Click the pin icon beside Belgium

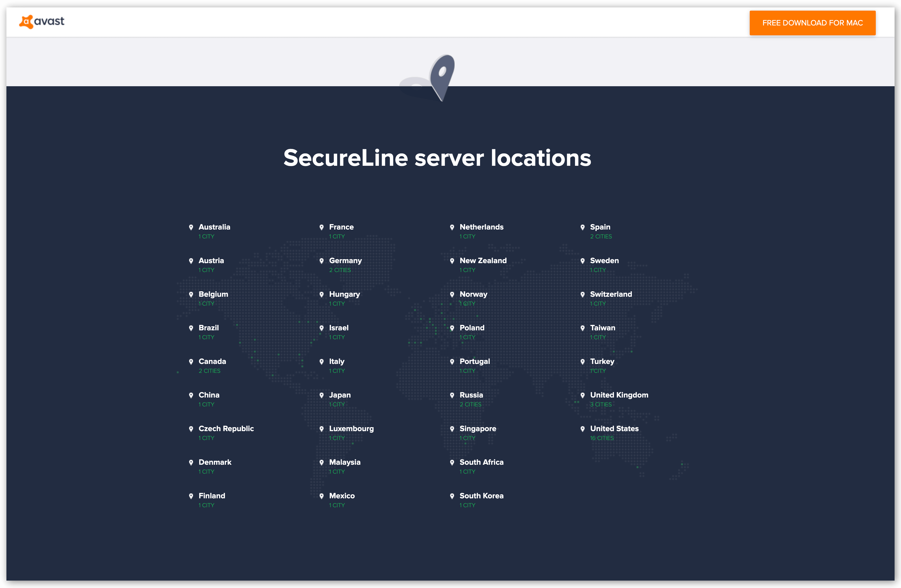point(191,295)
